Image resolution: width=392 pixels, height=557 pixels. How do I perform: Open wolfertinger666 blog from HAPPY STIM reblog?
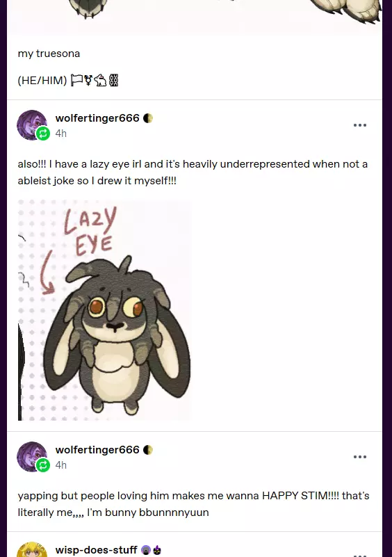(97, 450)
